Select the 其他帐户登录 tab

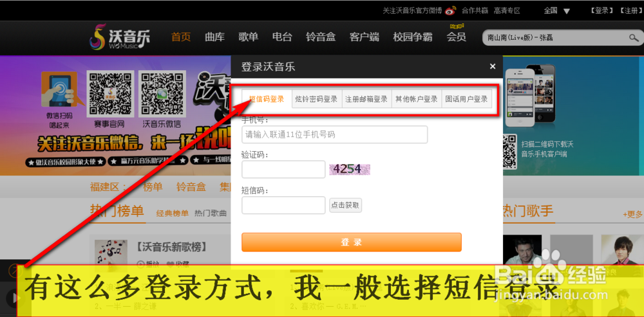[x=417, y=99]
